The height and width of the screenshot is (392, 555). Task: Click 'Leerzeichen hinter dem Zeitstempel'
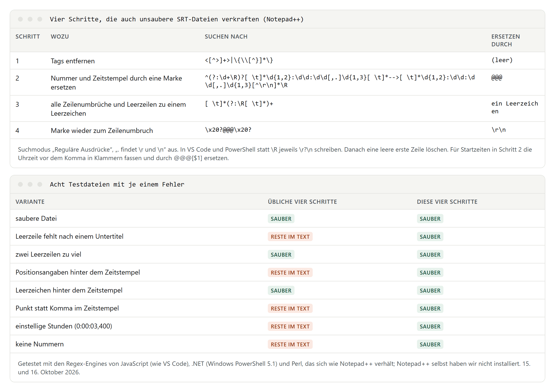coord(69,290)
